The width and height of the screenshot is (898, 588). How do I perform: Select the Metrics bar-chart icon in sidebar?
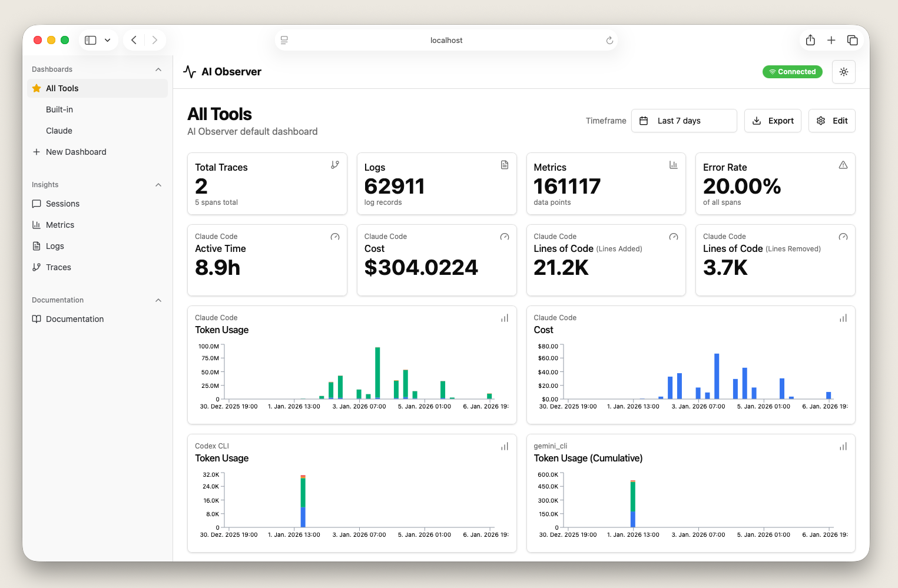click(37, 224)
